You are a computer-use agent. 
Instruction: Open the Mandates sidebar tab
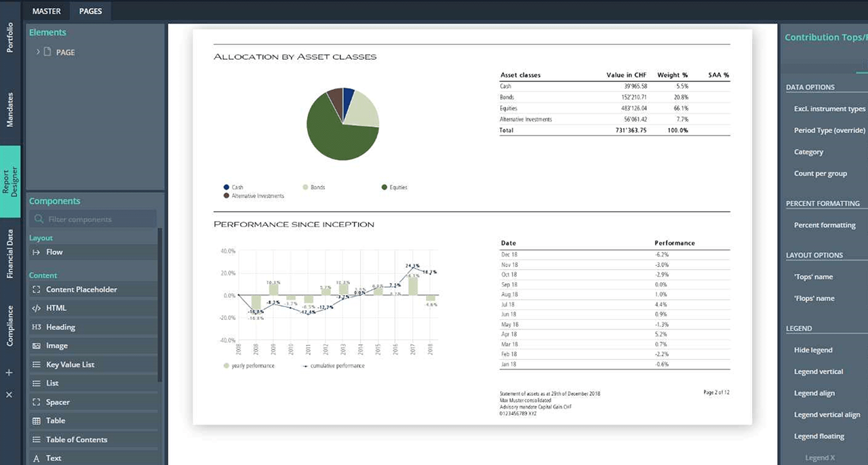[x=9, y=110]
